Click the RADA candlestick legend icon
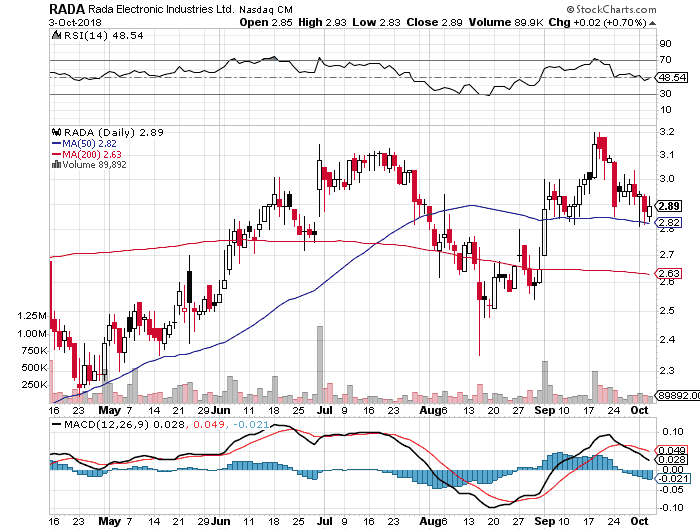The height and width of the screenshot is (530, 700). [56, 132]
